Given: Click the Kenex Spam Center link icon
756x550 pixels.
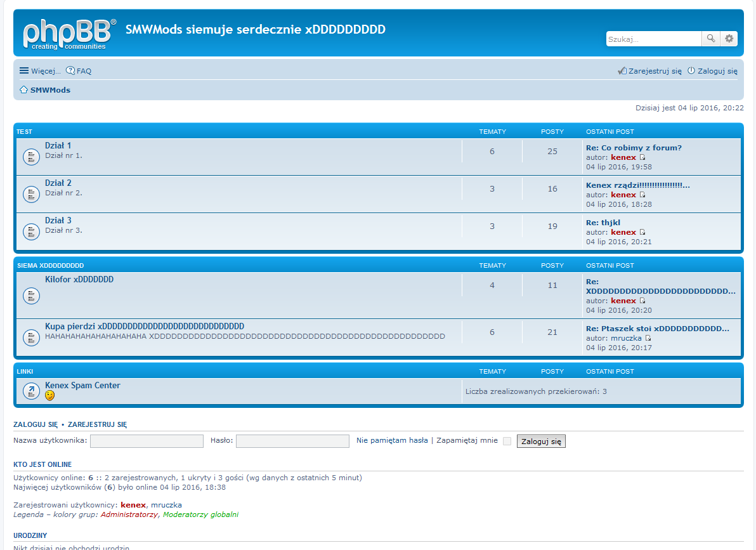Looking at the screenshot, I should coord(32,391).
